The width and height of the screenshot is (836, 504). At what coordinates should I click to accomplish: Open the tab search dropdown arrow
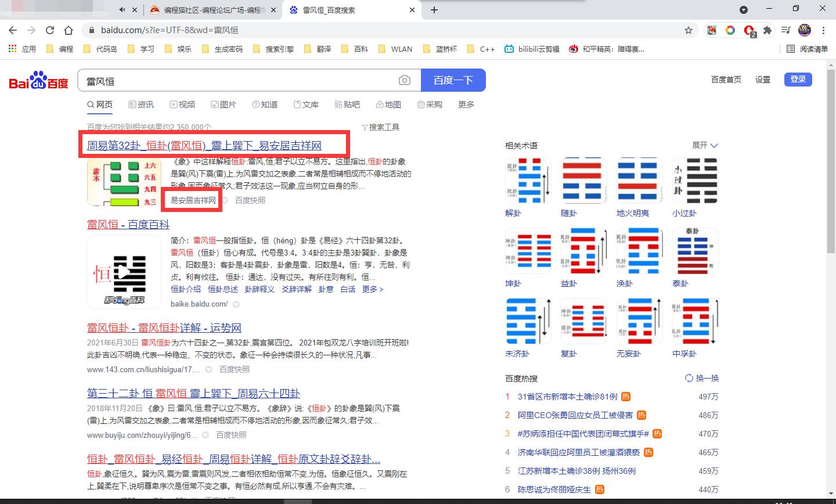744,10
